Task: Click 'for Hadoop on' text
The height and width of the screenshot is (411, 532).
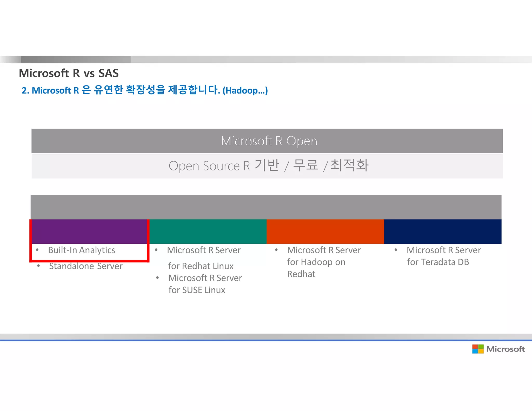Action: click(316, 262)
